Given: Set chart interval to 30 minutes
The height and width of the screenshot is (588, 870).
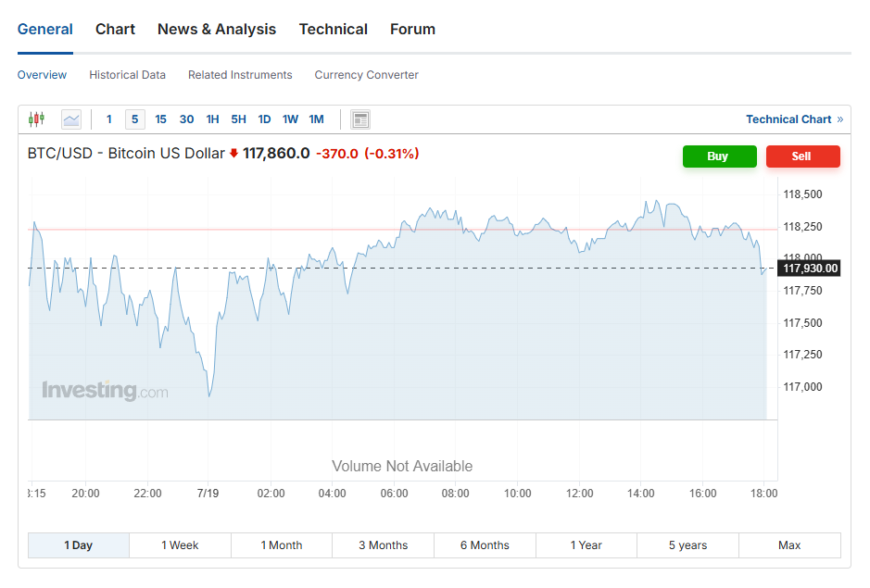Looking at the screenshot, I should click(187, 119).
